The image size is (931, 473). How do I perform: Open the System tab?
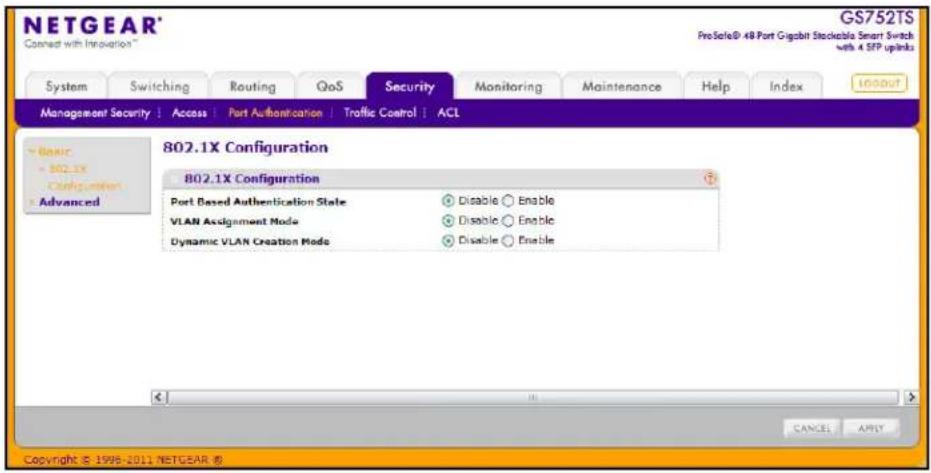[x=66, y=87]
